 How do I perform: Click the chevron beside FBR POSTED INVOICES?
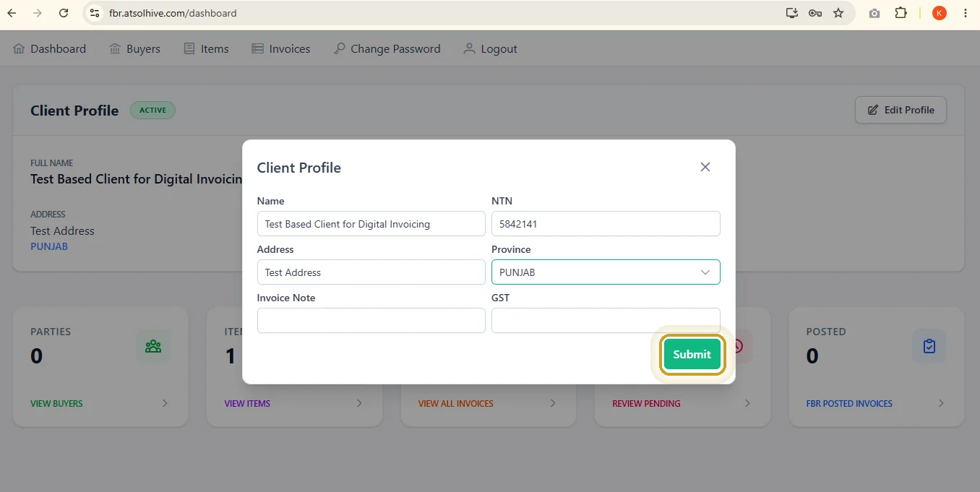tap(941, 403)
